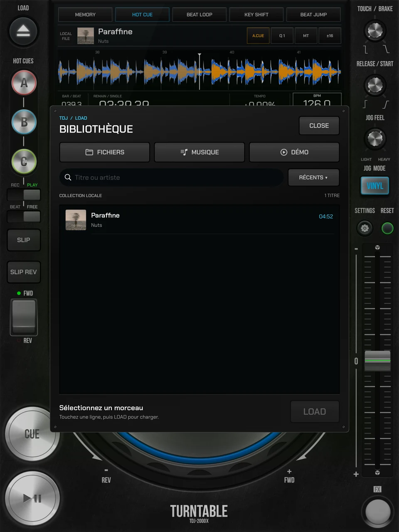
Task: Click the Jog Feel knob
Action: pyautogui.click(x=375, y=139)
